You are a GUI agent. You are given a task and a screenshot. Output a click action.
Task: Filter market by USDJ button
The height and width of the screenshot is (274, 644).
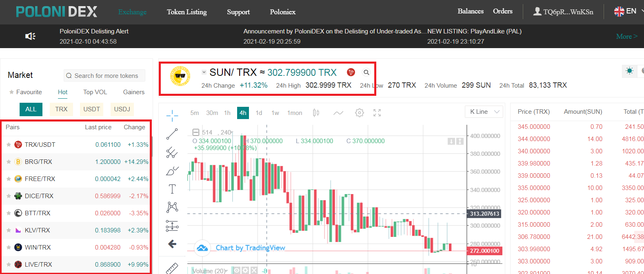coord(122,109)
